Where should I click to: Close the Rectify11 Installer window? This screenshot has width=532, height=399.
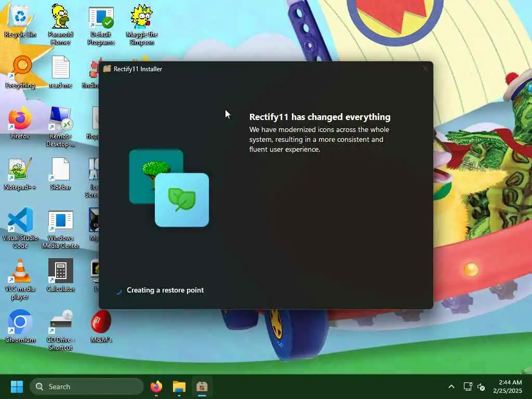[x=425, y=69]
